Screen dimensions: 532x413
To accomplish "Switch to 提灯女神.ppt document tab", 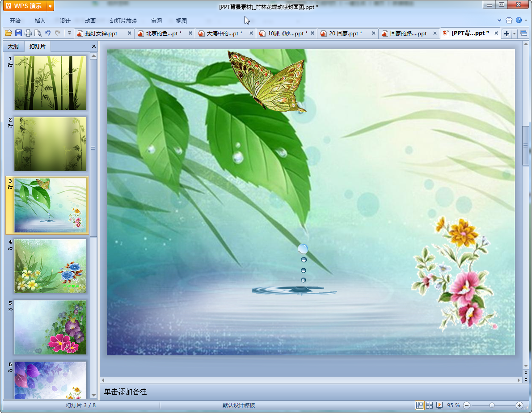I will (x=101, y=33).
